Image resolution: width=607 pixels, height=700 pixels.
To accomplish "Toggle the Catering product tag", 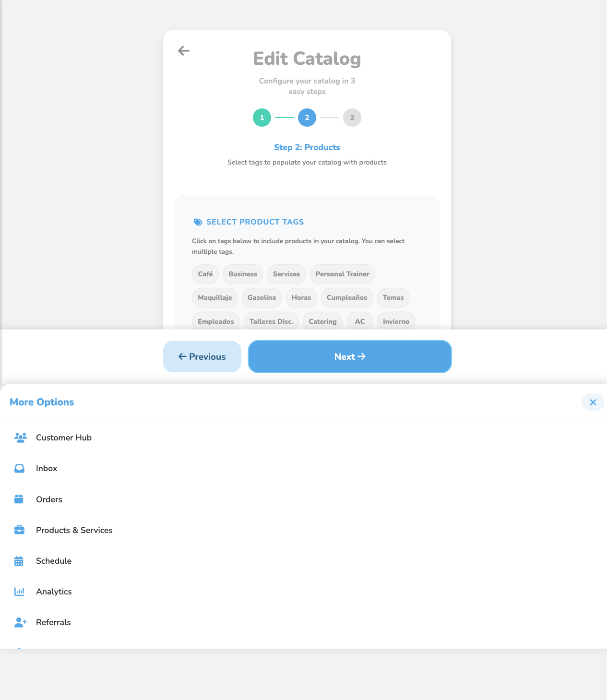I will 322,321.
